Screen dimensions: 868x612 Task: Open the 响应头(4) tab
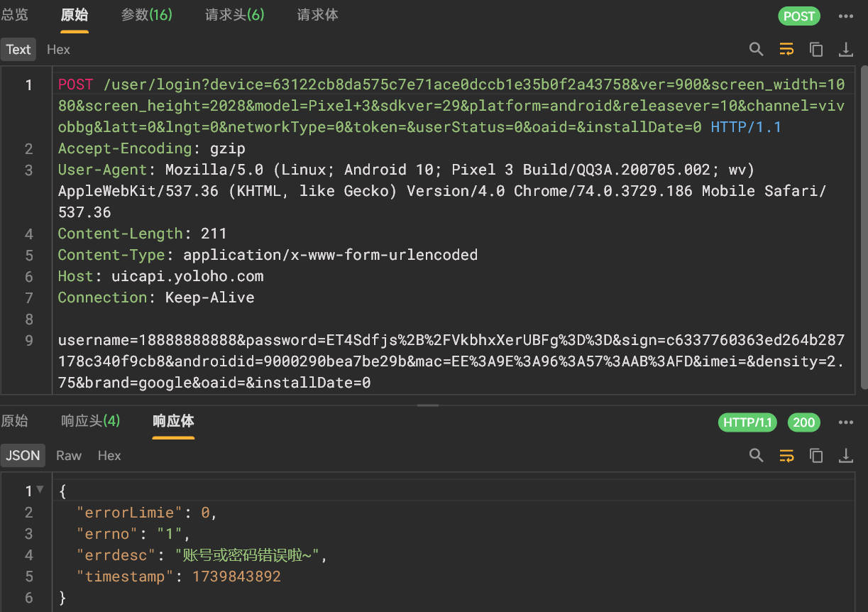[90, 421]
